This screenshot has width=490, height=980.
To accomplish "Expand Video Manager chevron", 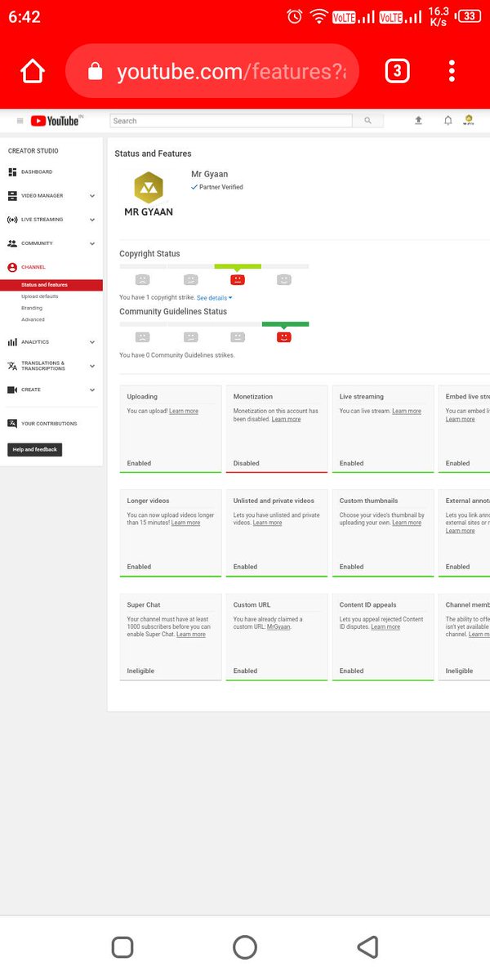I will (92, 196).
